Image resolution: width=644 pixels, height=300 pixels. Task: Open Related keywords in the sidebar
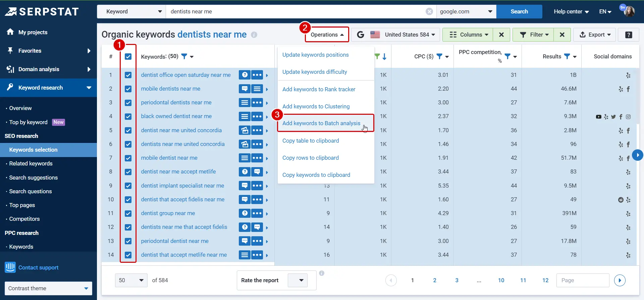click(x=31, y=163)
